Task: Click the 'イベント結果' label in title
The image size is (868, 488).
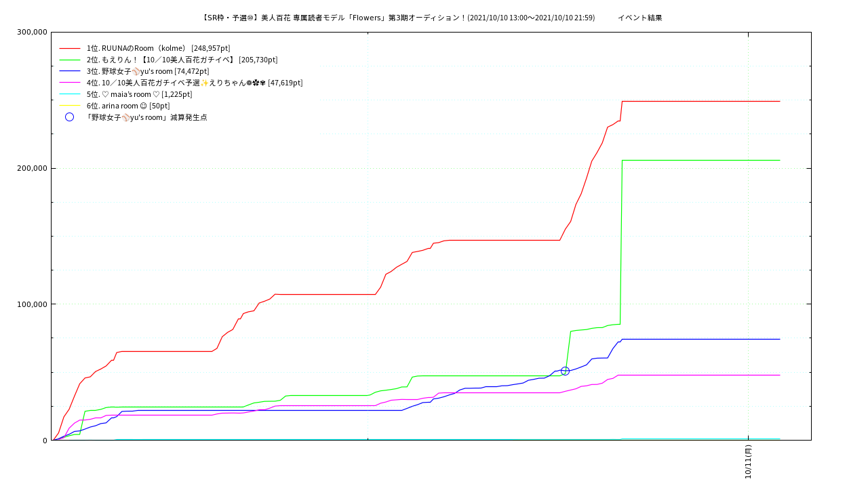Action: [639, 18]
